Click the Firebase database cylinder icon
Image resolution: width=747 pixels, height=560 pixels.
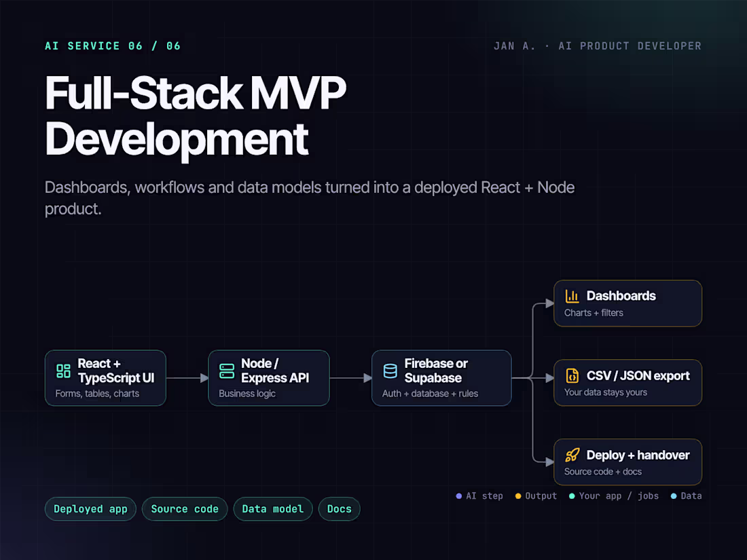click(390, 371)
